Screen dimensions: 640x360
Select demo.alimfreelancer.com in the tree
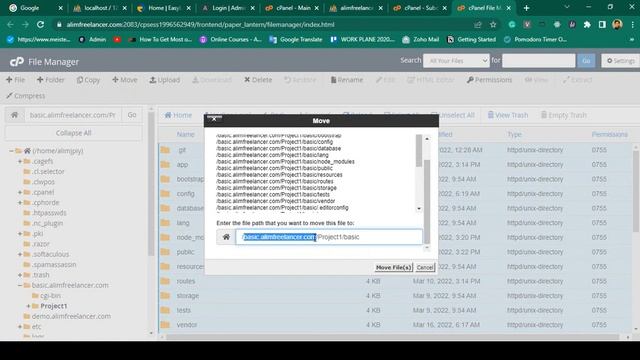(x=71, y=316)
